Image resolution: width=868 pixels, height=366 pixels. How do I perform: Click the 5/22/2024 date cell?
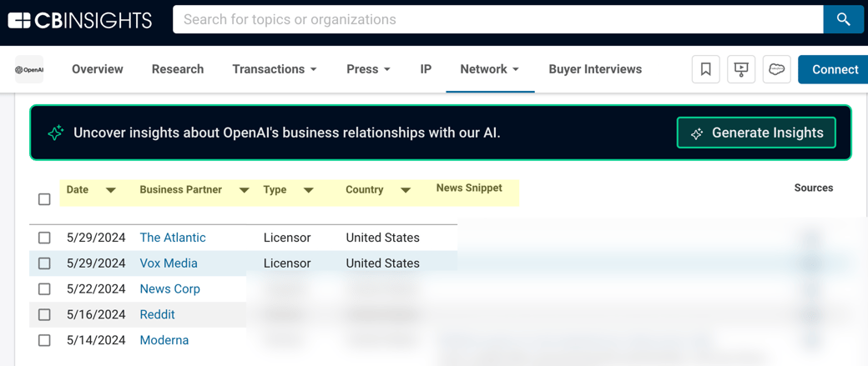click(x=96, y=289)
